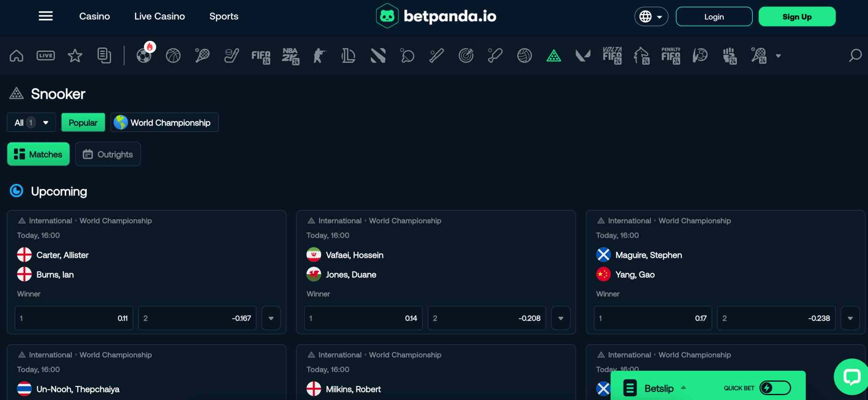Click the search magnifier icon

point(855,56)
